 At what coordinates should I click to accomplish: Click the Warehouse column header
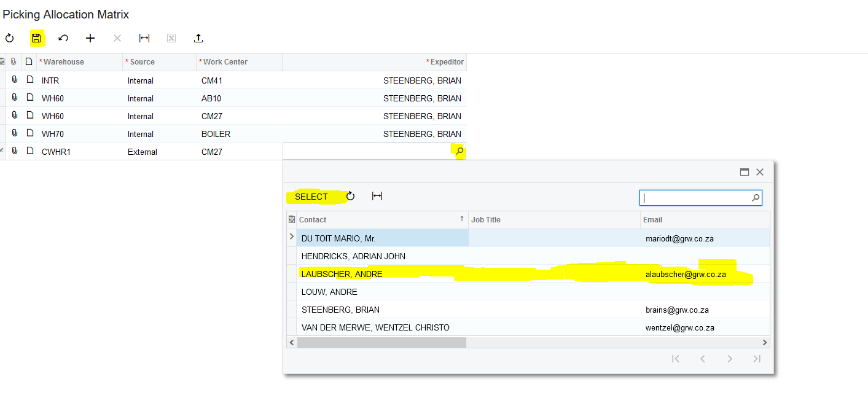79,61
